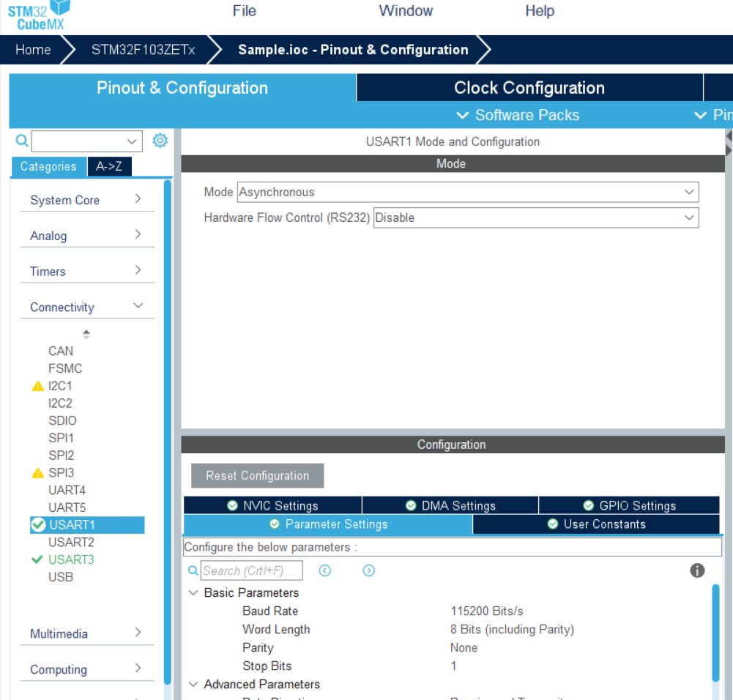Viewport: 733px width, 700px height.
Task: Select UART5 peripheral
Action: coord(67,507)
